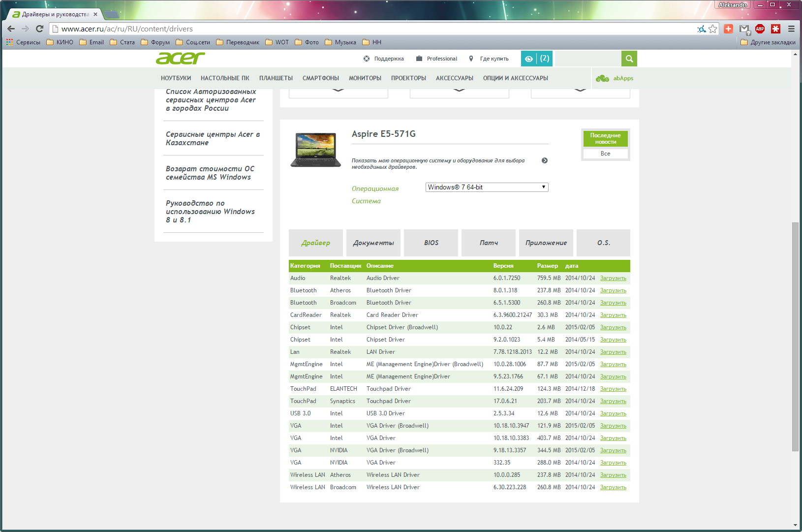Screen dimensions: 802x532
Task: Close the Драйверы и руководства tab
Action: coord(95,14)
